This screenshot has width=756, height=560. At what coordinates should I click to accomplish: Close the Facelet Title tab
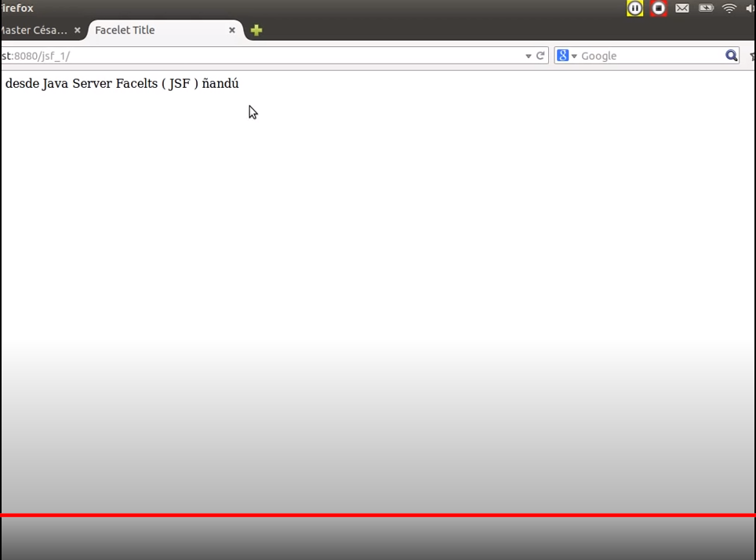point(232,30)
